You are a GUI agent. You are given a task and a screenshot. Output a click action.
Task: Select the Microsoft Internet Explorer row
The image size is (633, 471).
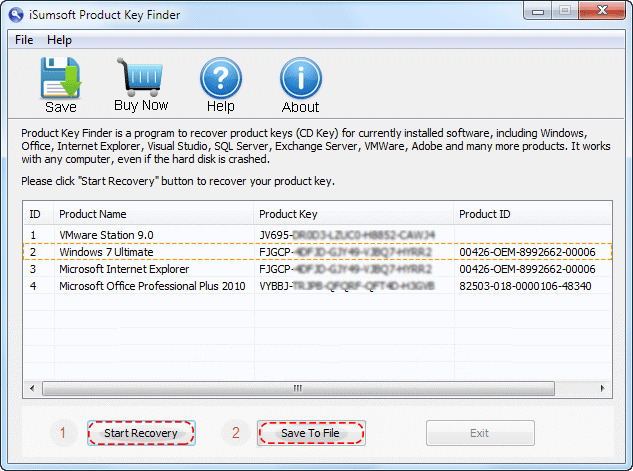(x=317, y=269)
